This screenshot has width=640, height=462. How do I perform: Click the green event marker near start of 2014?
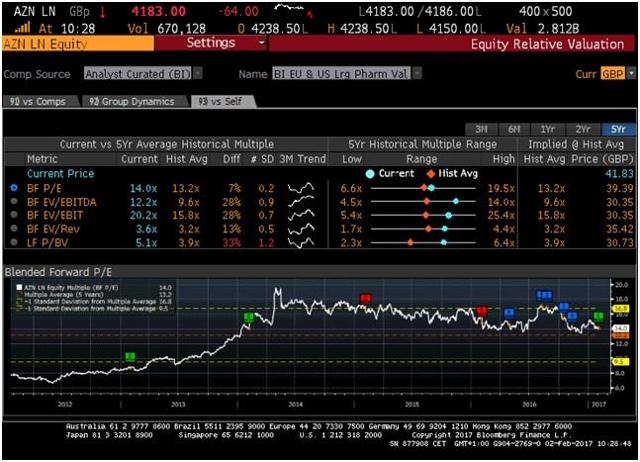click(x=249, y=317)
